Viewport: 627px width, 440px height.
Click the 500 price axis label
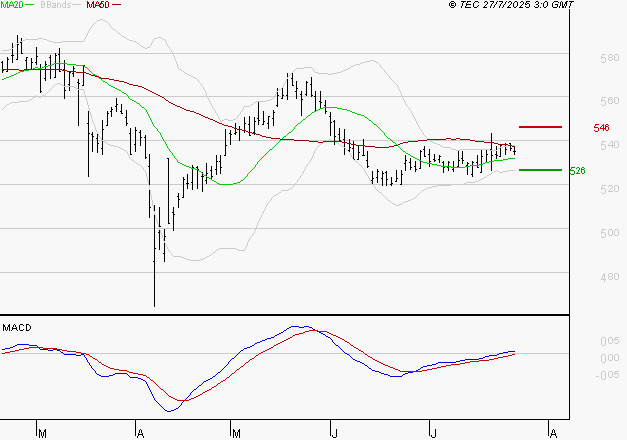pos(610,233)
